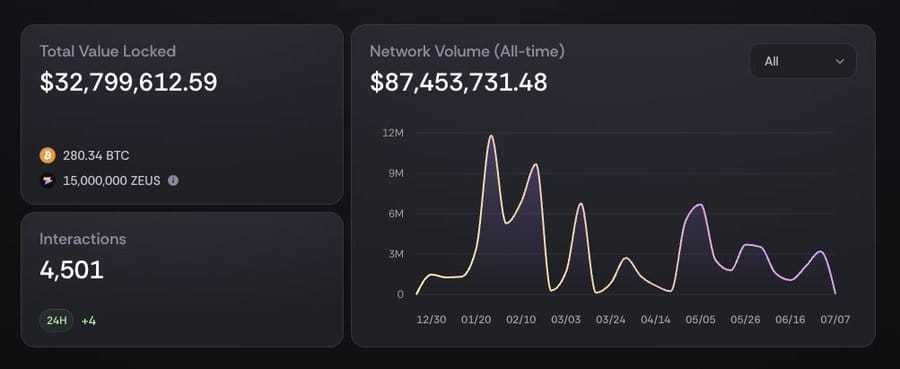Screen dimensions: 900x369
Task: Click the 02/10 date label
Action: [521, 320]
